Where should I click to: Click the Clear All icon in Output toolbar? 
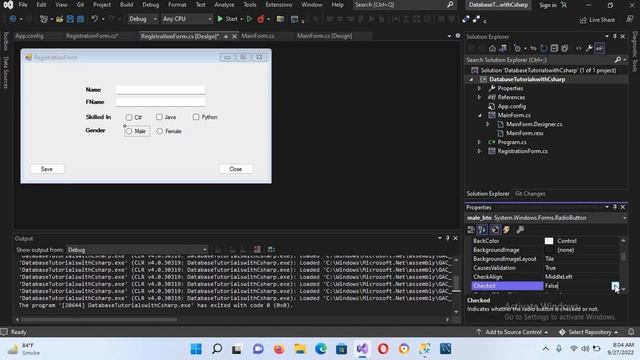click(257, 249)
